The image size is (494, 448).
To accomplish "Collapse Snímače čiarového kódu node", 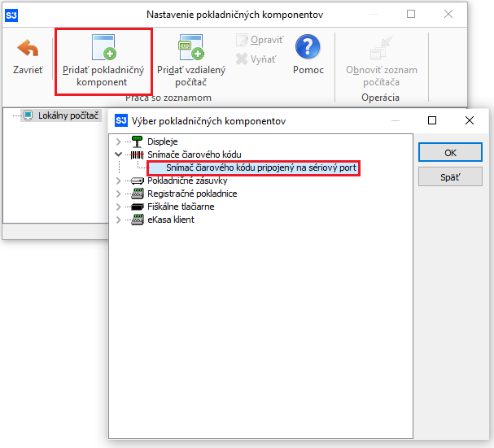I will pyautogui.click(x=119, y=154).
